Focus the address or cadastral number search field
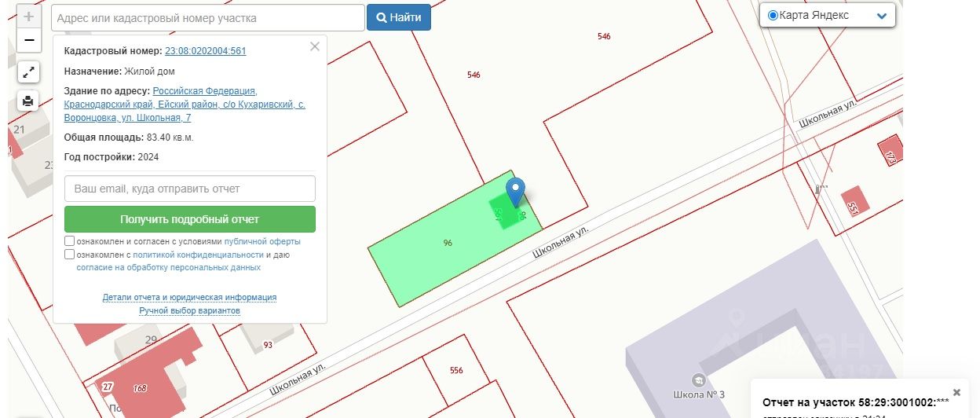Screen dimensions: 980x418 pyautogui.click(x=208, y=17)
